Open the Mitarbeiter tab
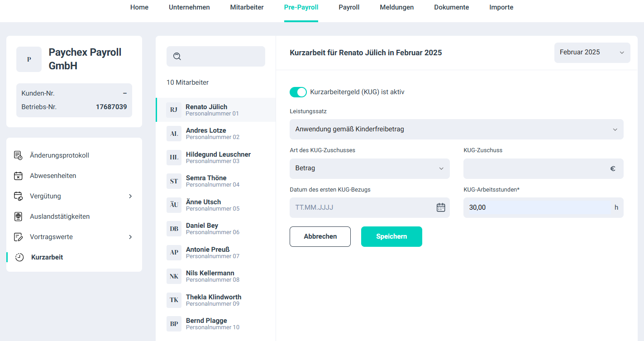 pyautogui.click(x=247, y=7)
